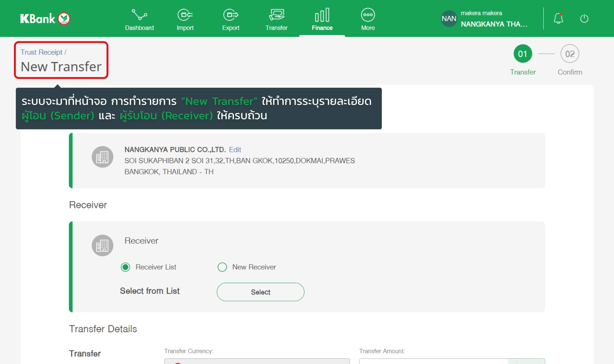614x364 pixels.
Task: Click the NAN user avatar
Action: click(x=449, y=19)
